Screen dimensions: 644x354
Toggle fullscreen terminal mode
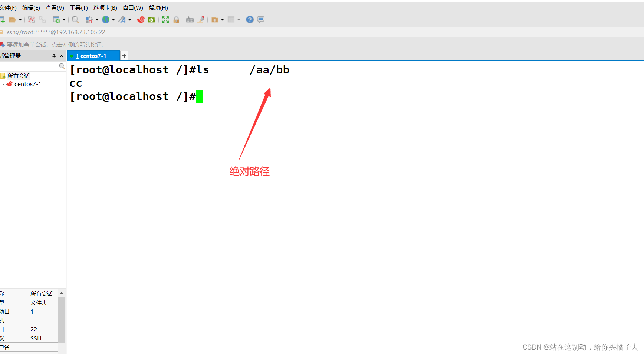coord(165,19)
